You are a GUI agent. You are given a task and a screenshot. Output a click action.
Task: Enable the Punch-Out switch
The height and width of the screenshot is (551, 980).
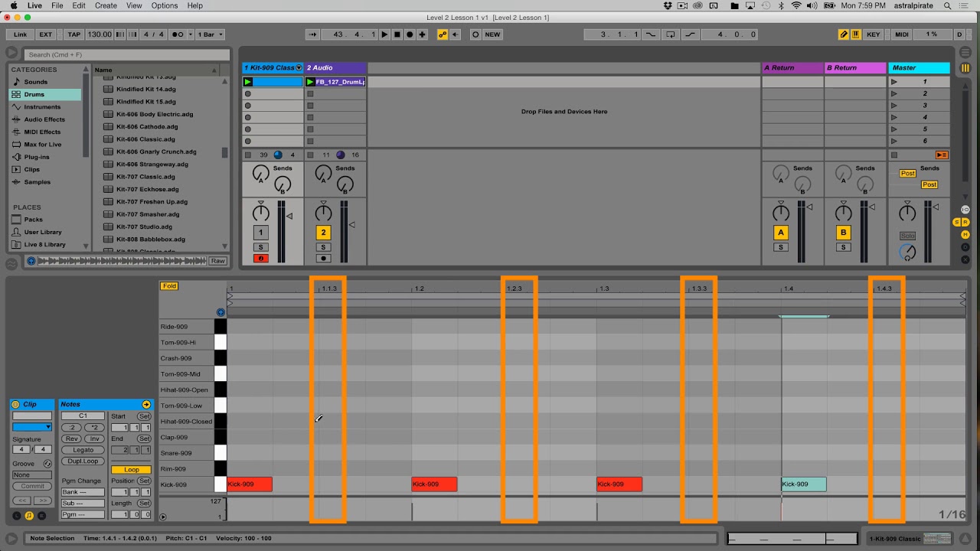click(691, 34)
